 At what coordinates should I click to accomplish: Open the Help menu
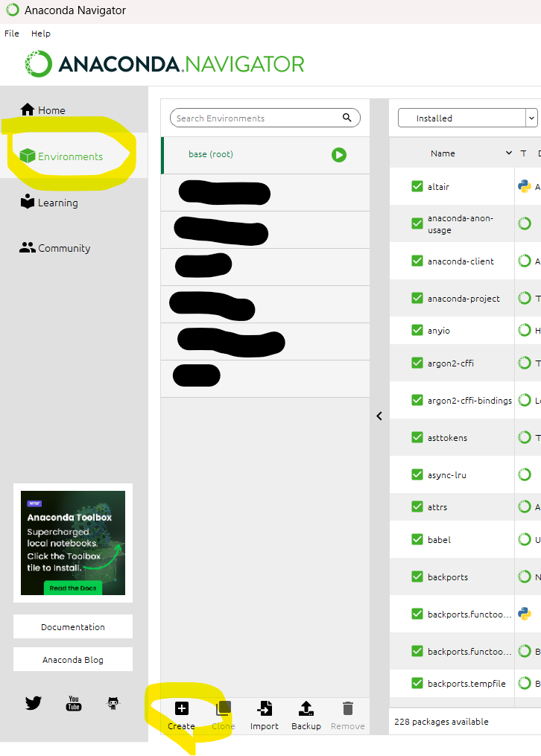click(41, 34)
